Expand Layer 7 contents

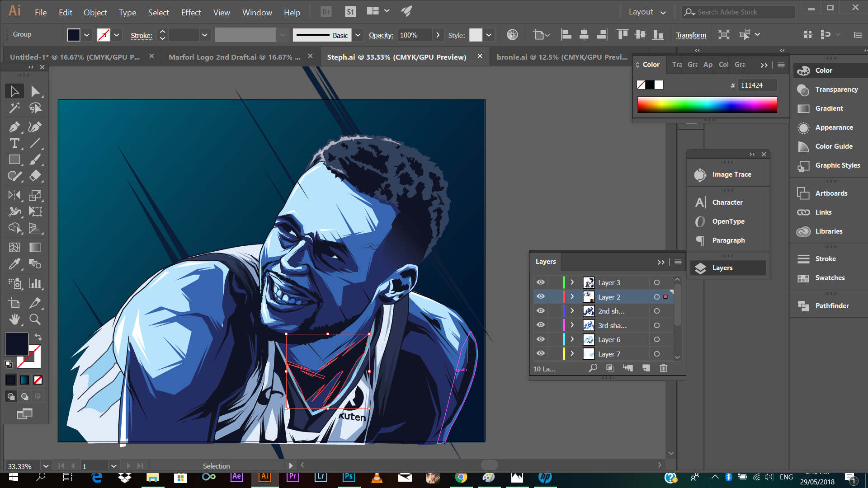(572, 353)
